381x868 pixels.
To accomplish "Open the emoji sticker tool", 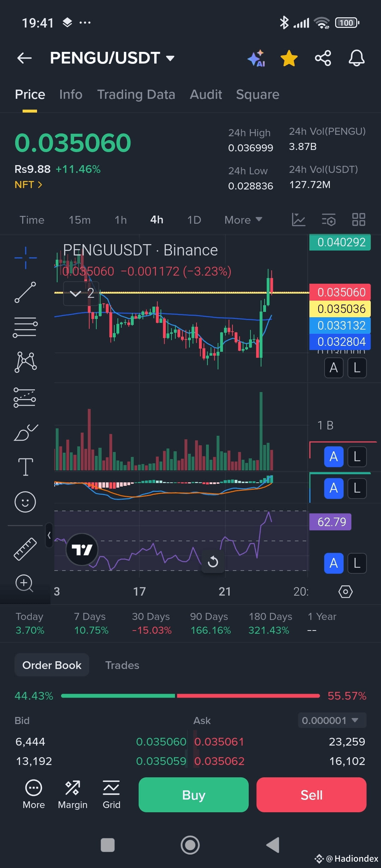I will click(25, 502).
